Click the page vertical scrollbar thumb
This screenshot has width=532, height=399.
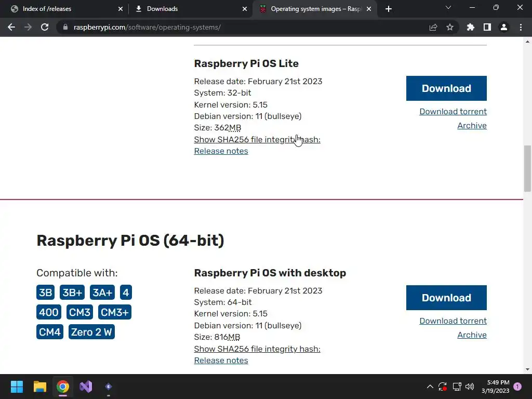coord(527,169)
